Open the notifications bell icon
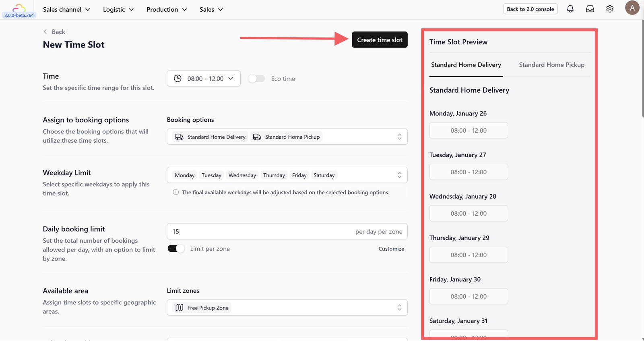This screenshot has height=341, width=644. (x=570, y=9)
